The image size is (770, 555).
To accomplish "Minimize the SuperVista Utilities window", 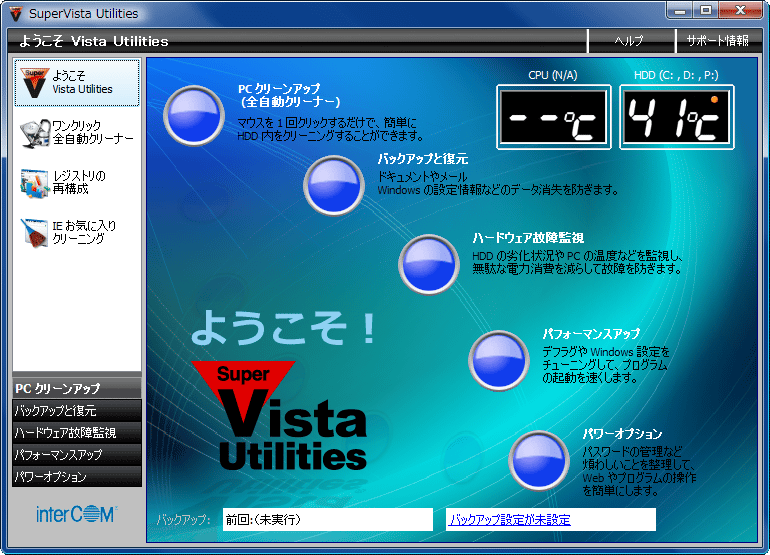I will 680,10.
